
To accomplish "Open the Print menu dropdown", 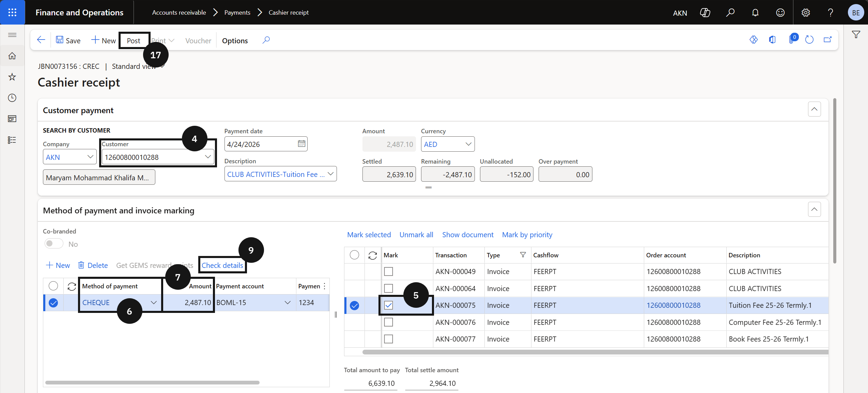I will pos(162,41).
